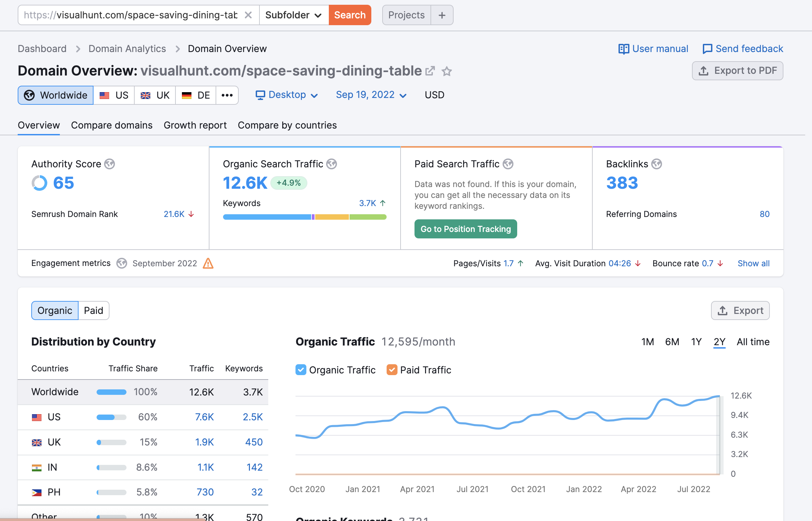This screenshot has width=812, height=521.
Task: Click the desktop monitor icon
Action: pyautogui.click(x=260, y=95)
